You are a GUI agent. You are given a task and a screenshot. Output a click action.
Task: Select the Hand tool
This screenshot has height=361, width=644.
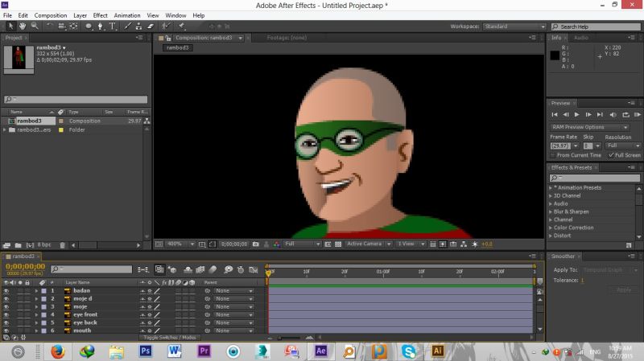point(23,26)
